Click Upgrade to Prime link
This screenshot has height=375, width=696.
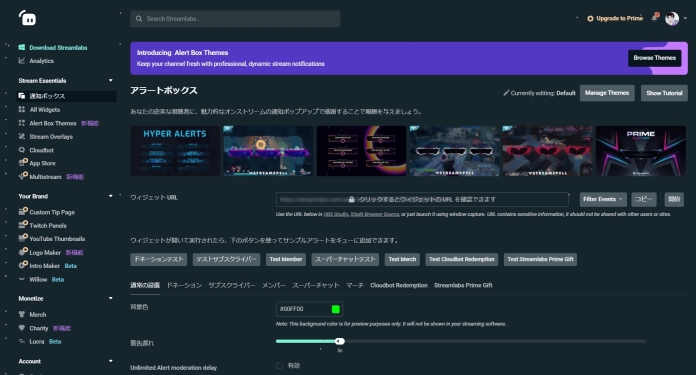pos(615,18)
